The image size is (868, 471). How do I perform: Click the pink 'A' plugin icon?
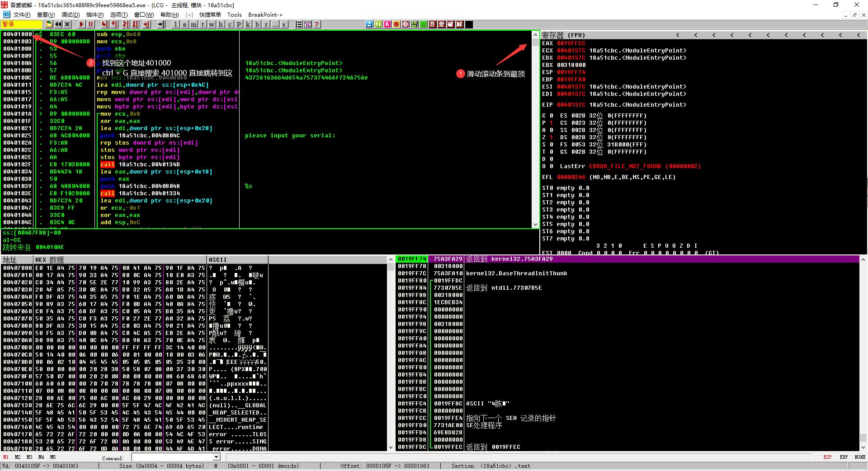pos(387,24)
